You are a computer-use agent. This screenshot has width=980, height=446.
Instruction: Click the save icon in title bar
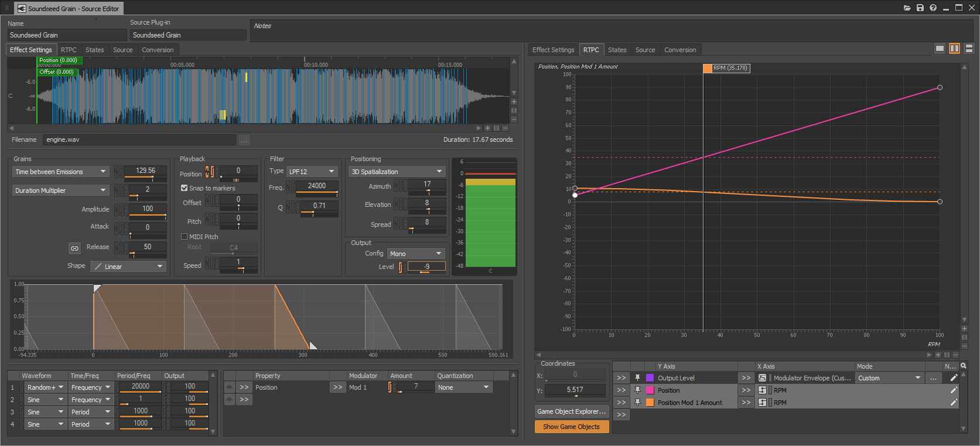[920, 8]
